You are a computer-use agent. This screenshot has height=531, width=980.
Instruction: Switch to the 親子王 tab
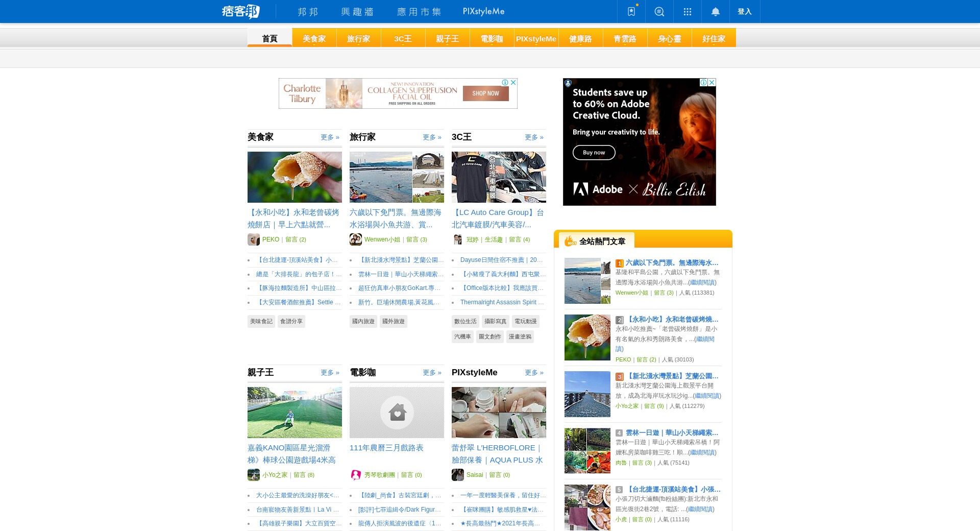point(448,38)
